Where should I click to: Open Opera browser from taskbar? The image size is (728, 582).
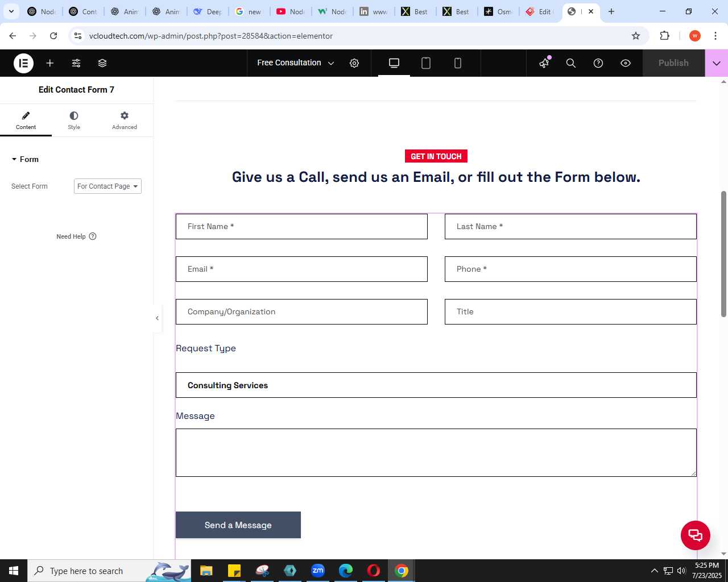click(374, 571)
